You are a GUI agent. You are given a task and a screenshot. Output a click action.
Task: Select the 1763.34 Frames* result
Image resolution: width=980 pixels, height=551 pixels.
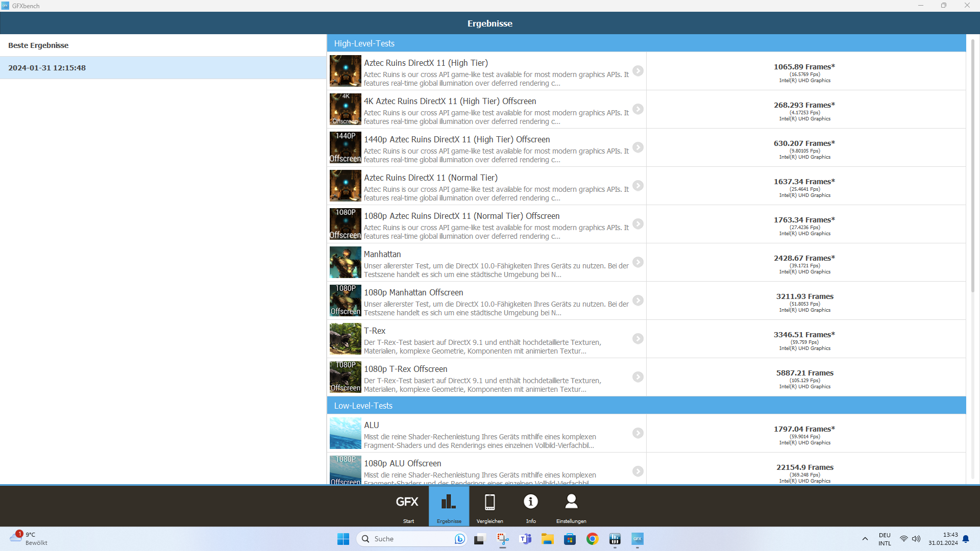(804, 220)
